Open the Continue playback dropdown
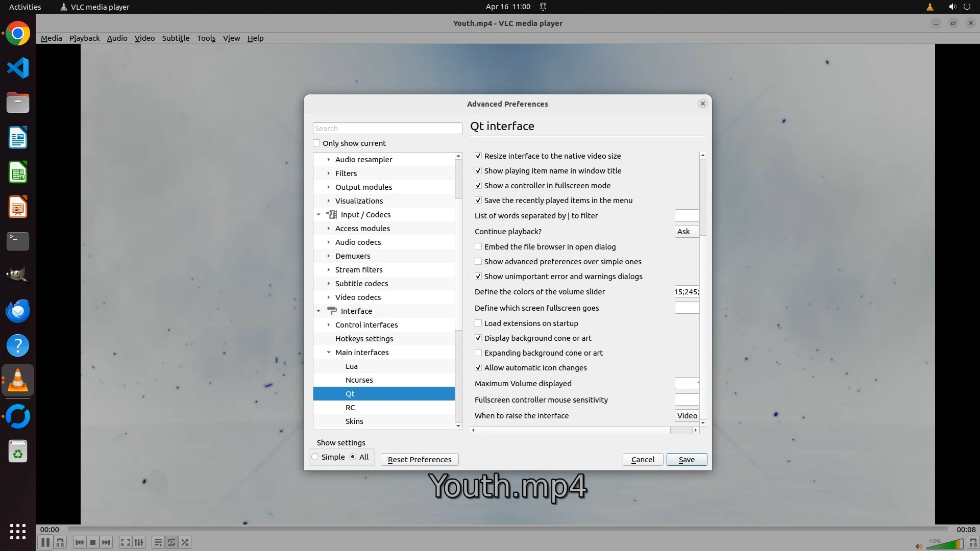 (x=687, y=232)
